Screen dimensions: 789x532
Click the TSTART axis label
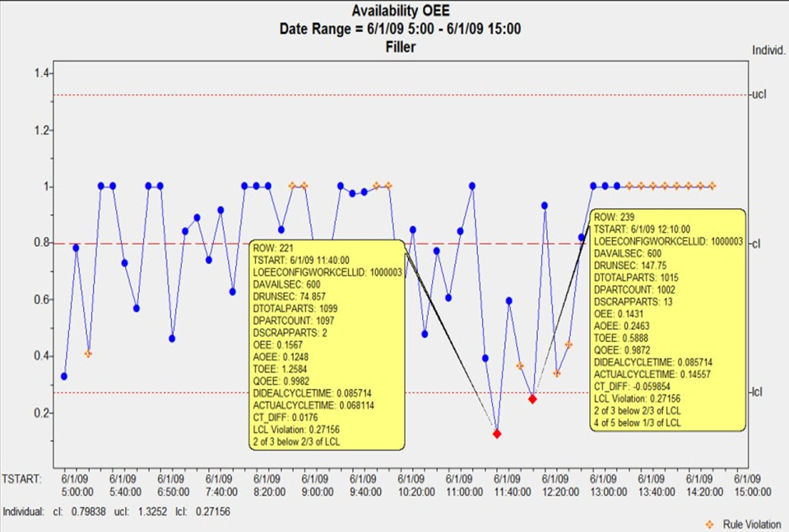click(22, 477)
